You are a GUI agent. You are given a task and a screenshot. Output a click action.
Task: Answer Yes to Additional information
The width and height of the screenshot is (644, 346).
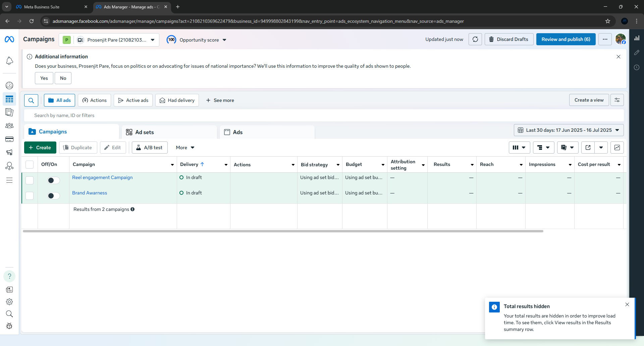44,78
